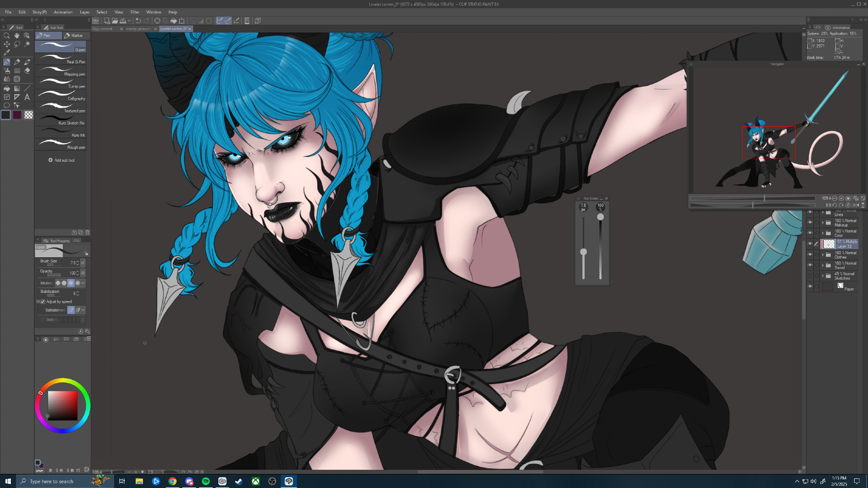
Task: Choose the Rough pen sub tool
Action: [60, 144]
